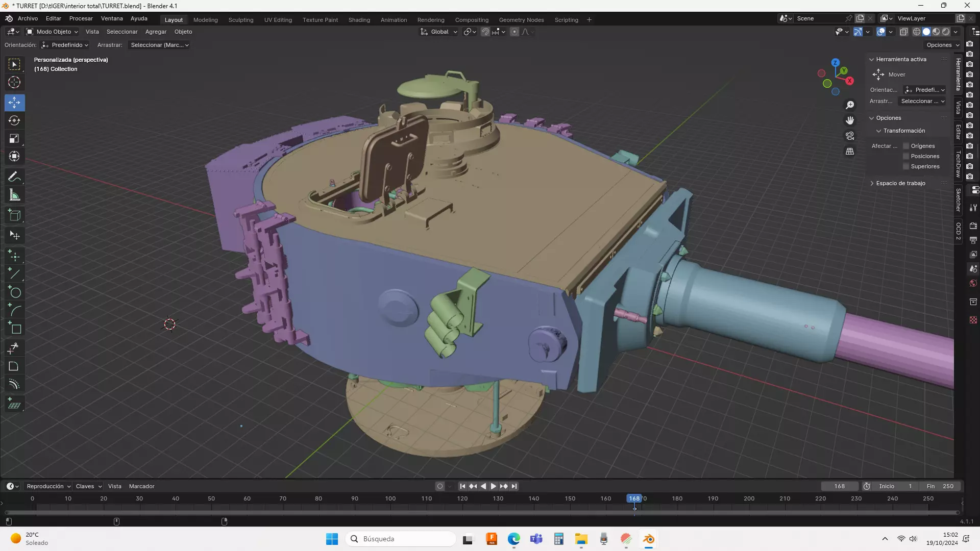This screenshot has height=551, width=980.
Task: Expand the Espacio de trabajo panel
Action: tap(900, 183)
